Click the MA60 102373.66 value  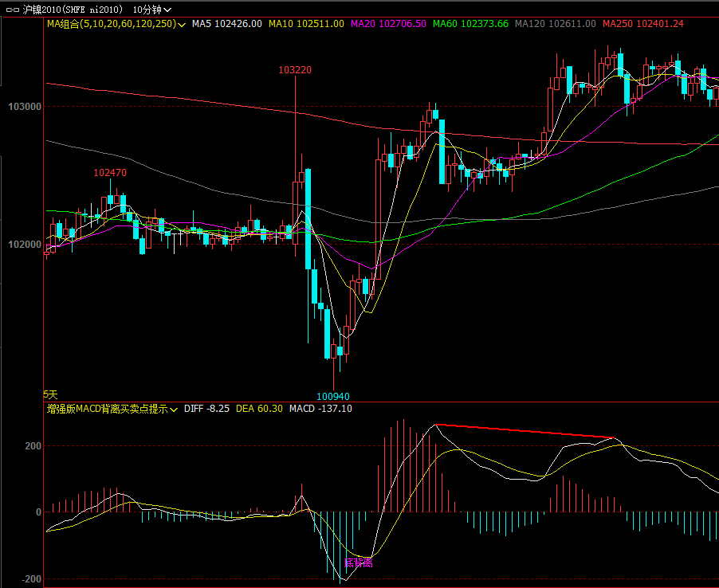(x=470, y=24)
